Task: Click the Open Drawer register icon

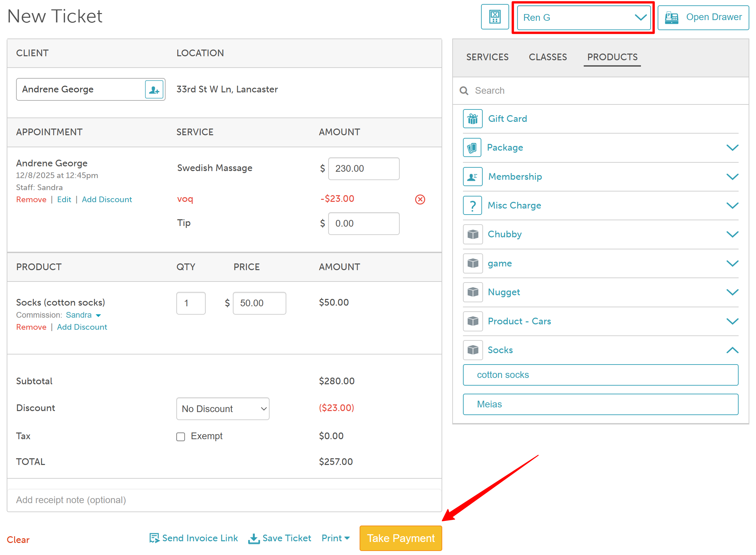Action: pos(672,17)
